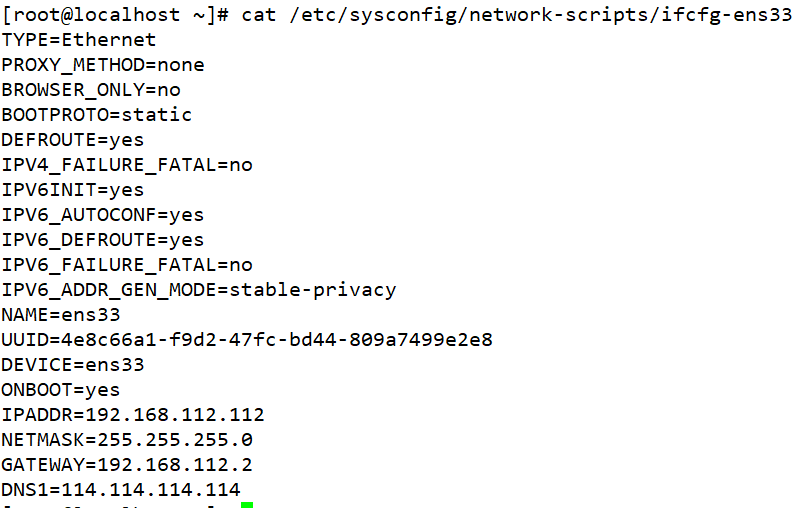The height and width of the screenshot is (508, 804).
Task: Click the NAME=ens33 line
Action: 61,315
